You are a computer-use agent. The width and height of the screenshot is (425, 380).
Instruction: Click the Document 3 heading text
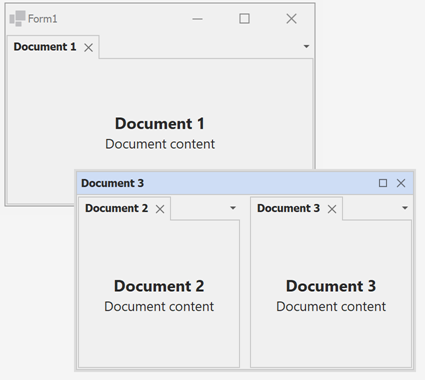pyautogui.click(x=331, y=286)
